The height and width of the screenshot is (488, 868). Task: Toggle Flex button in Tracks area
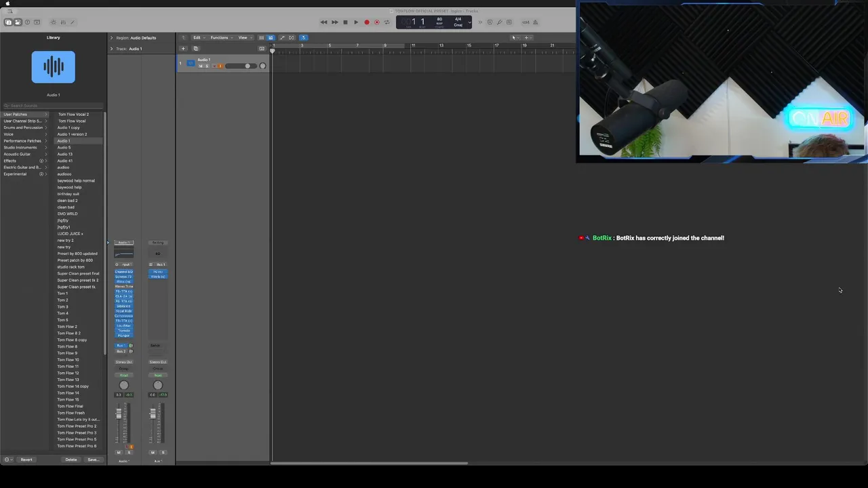[292, 37]
